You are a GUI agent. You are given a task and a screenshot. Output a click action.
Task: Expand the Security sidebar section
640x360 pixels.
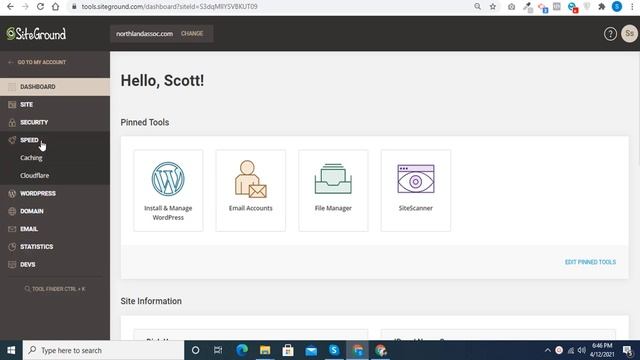coord(55,122)
